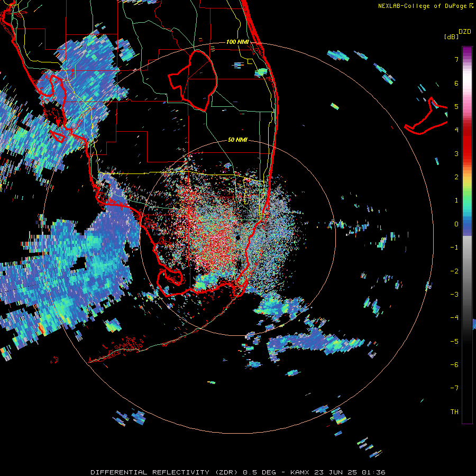Click the 23 JUN 25 date text
This screenshot has width=476, height=476.
335,472
